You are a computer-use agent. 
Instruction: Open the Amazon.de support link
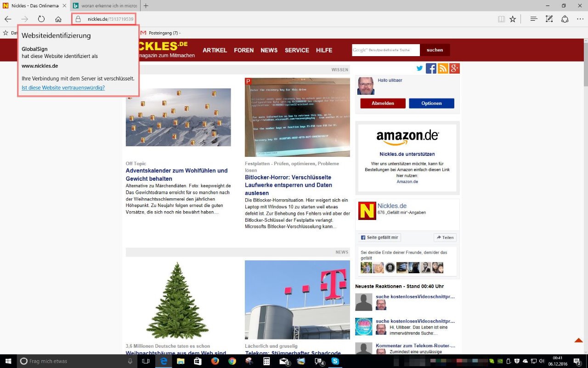point(407,182)
